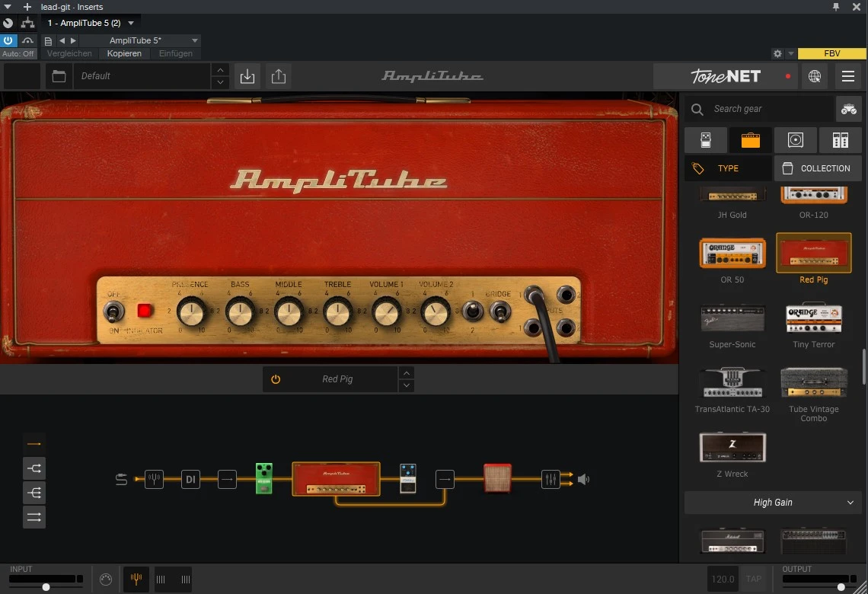Open the Custom Shop icon beside search
868x594 pixels.
click(x=848, y=109)
